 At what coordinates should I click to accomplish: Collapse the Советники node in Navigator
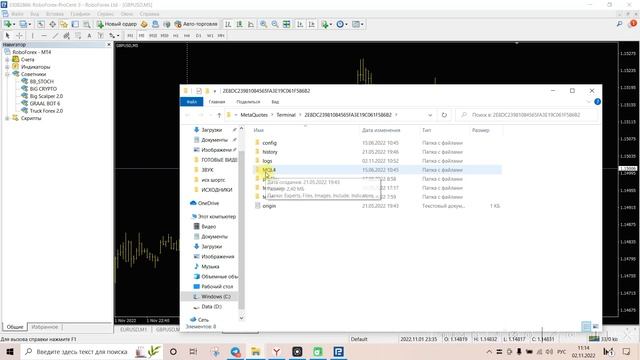click(x=7, y=74)
